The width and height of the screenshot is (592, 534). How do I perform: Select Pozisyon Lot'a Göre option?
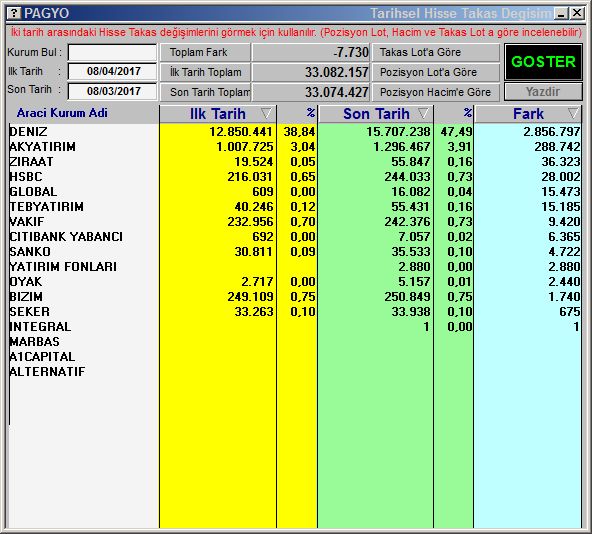point(436,72)
